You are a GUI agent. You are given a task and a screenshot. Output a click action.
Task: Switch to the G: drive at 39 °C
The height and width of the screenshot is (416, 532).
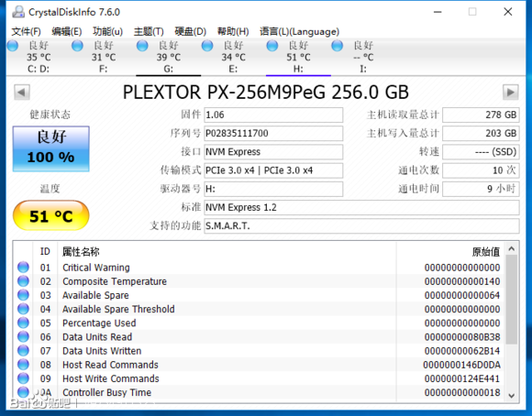(168, 57)
